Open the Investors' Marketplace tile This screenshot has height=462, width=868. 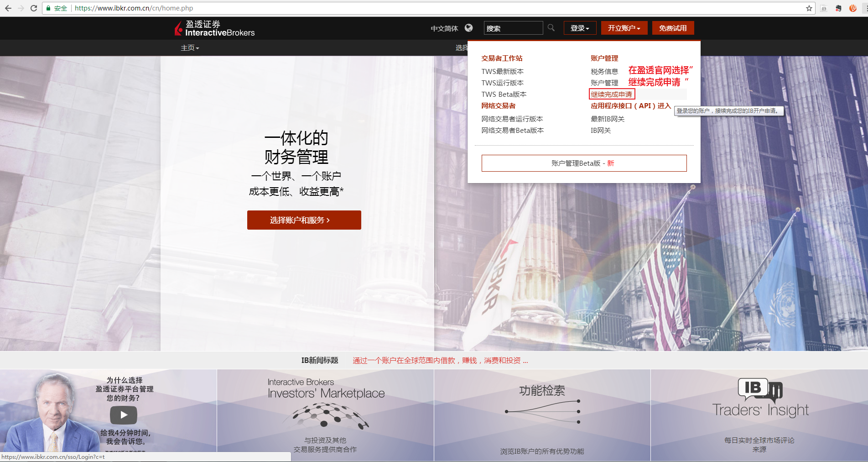325,415
